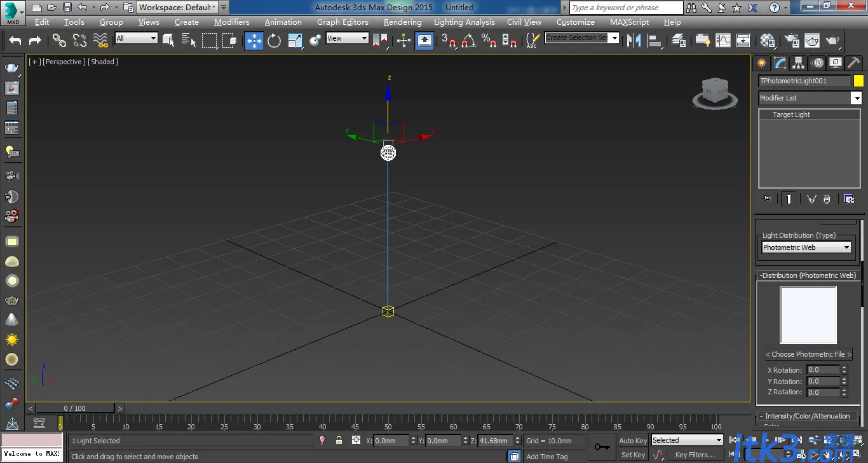Click the Redo arrow in the main toolbar

point(35,41)
